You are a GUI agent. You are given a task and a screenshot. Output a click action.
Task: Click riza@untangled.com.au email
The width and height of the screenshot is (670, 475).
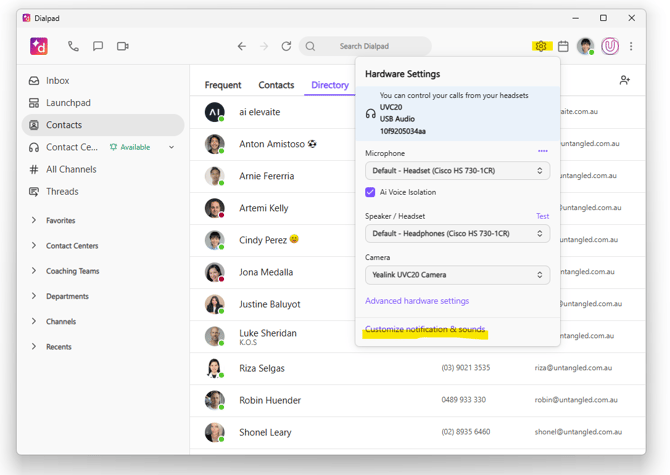coord(573,368)
